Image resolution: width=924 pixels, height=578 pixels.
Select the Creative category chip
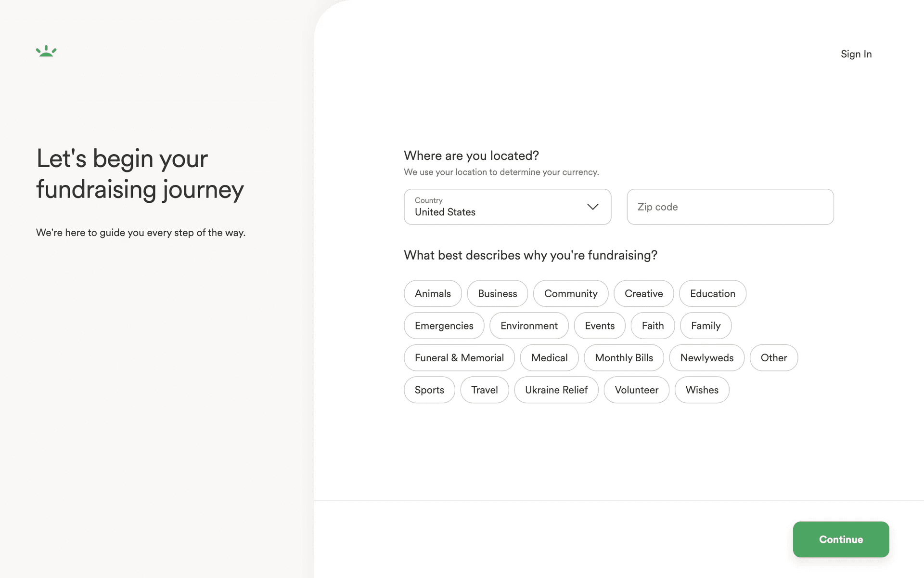[643, 293]
